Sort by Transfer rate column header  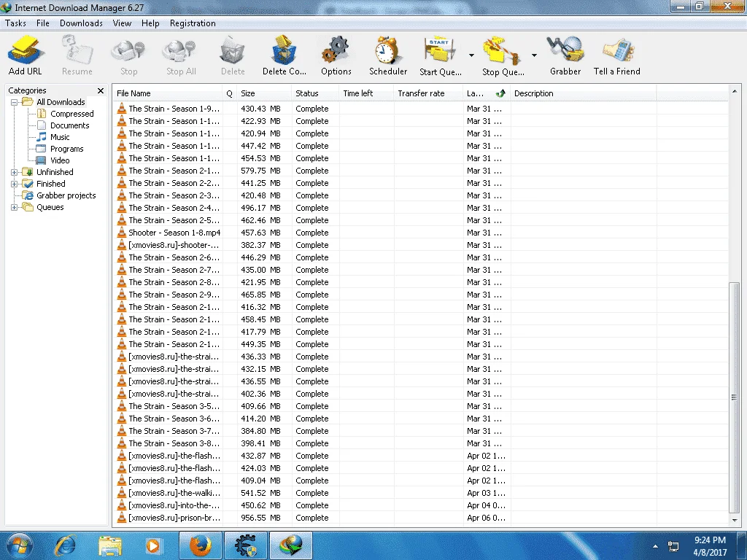429,93
